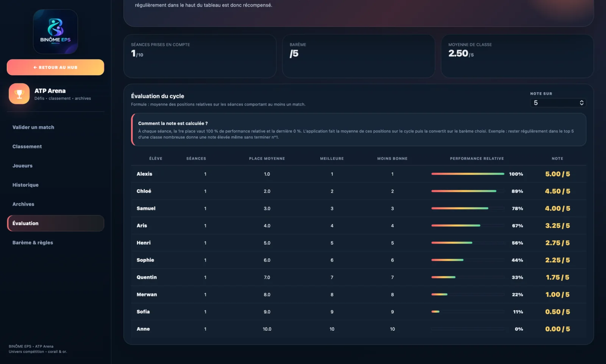606x364 pixels.
Task: Click the Note sur stepper arrows
Action: [x=581, y=103]
